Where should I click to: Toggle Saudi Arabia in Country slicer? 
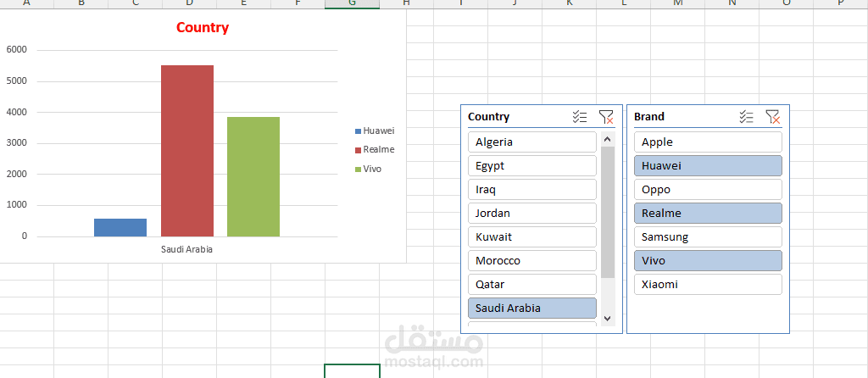tap(532, 309)
